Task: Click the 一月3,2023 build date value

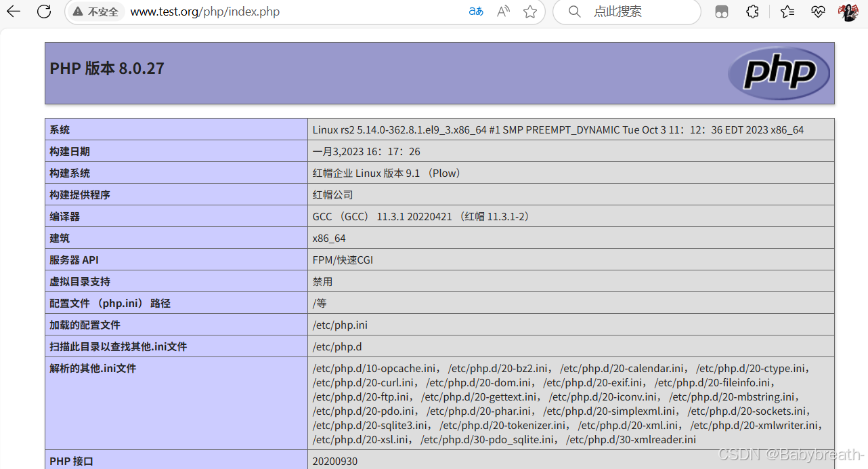Action: coord(366,151)
